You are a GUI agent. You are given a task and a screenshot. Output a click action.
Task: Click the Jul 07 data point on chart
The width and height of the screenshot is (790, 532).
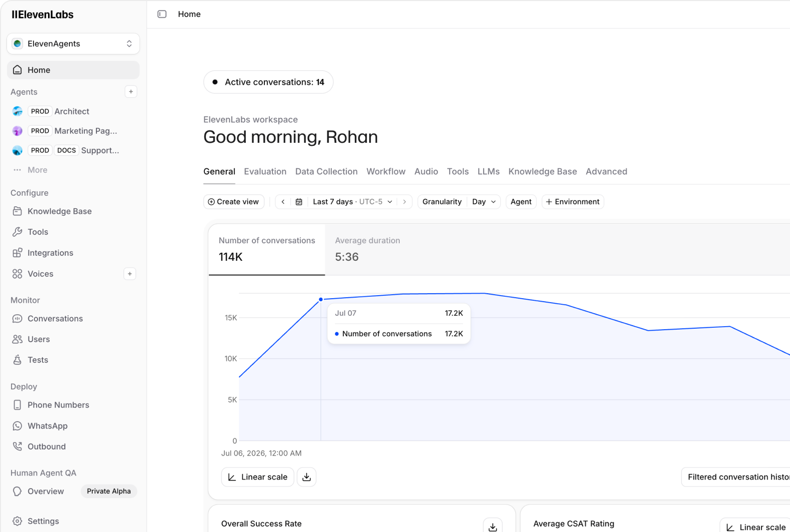[321, 300]
